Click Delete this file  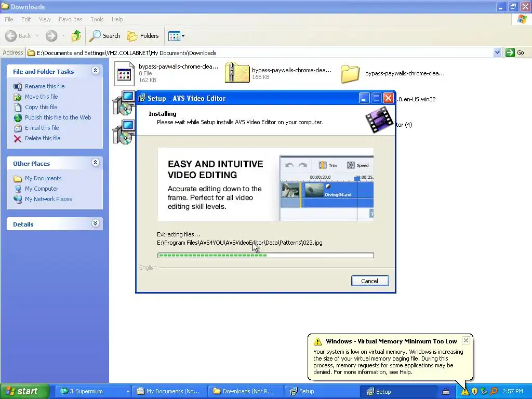click(x=43, y=138)
